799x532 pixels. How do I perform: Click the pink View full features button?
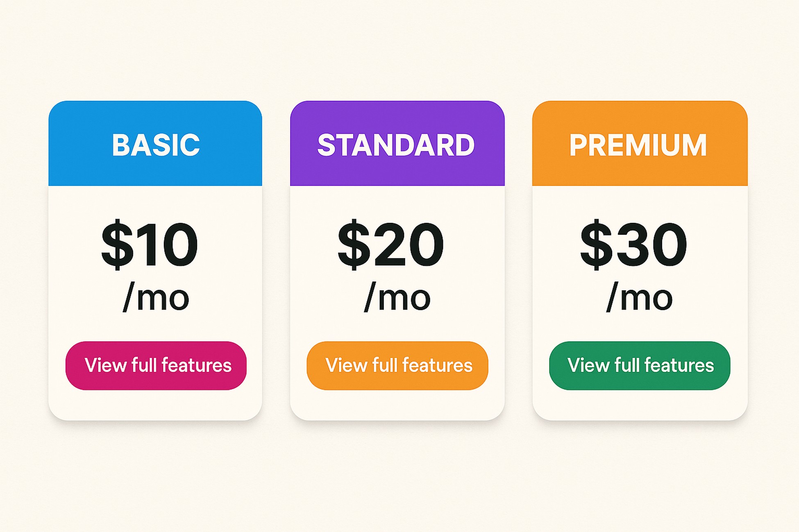pyautogui.click(x=156, y=365)
